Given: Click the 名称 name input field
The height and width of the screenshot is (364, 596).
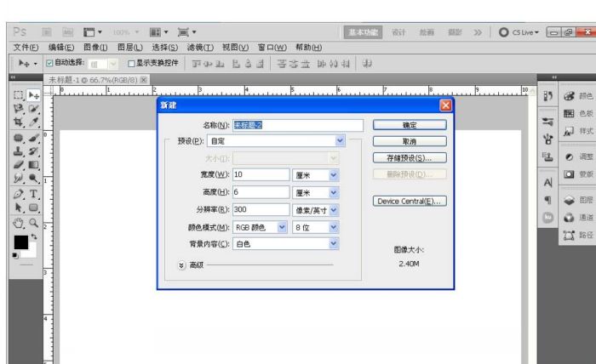Looking at the screenshot, I should [298, 125].
